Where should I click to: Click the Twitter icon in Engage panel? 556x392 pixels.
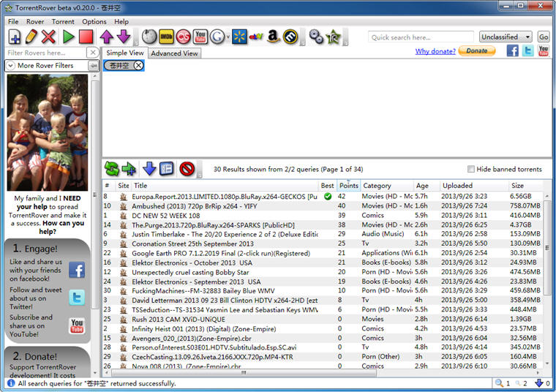point(77,298)
